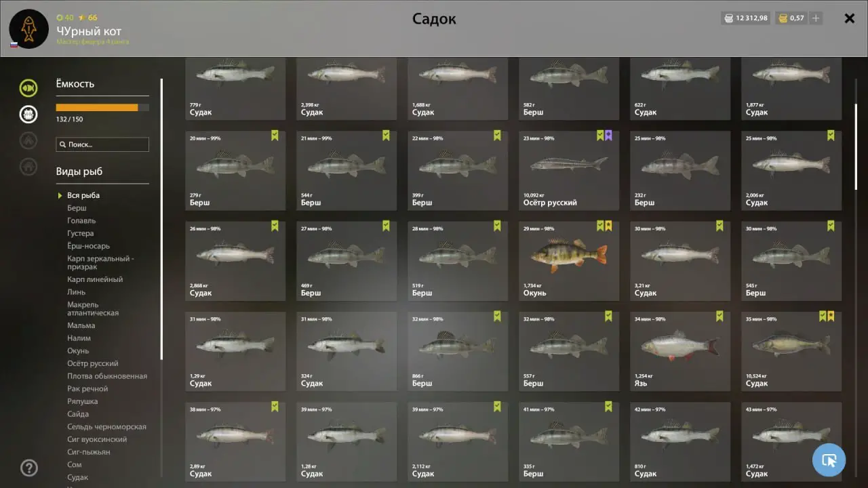
Task: Choose Карп зеркальный - призрак filter
Action: point(100,262)
